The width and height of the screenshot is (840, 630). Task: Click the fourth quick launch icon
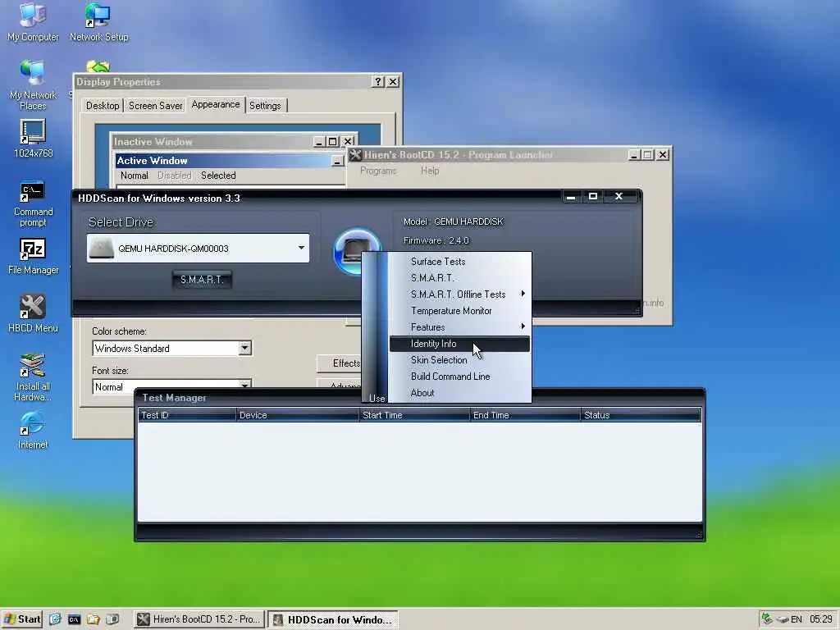coord(112,619)
